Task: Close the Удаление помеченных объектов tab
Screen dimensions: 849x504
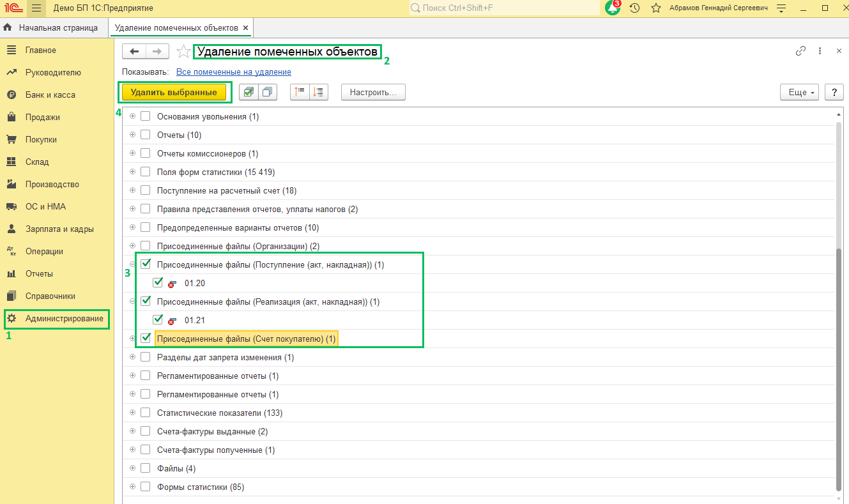Action: 246,28
